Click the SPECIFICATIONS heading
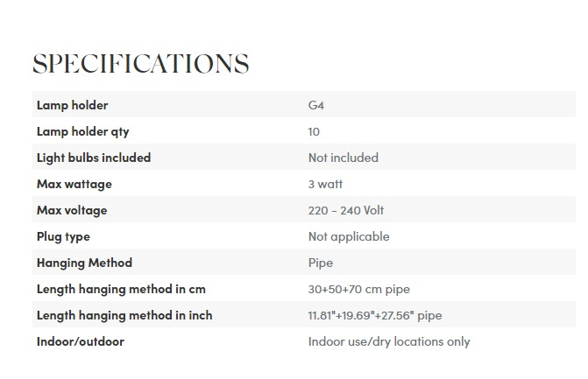This screenshot has width=588, height=379. click(140, 64)
